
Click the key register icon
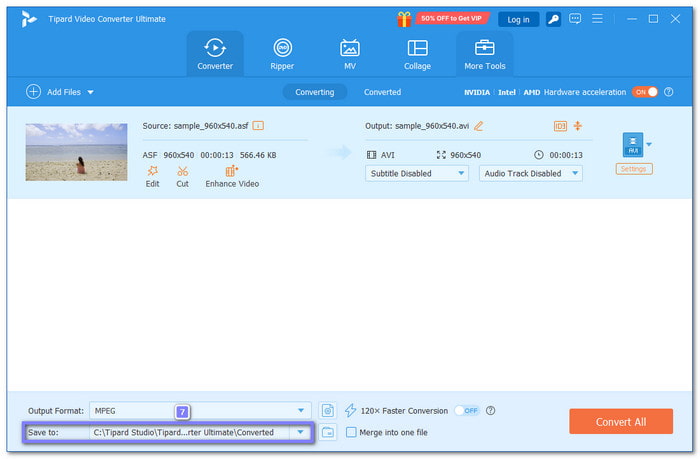point(553,19)
